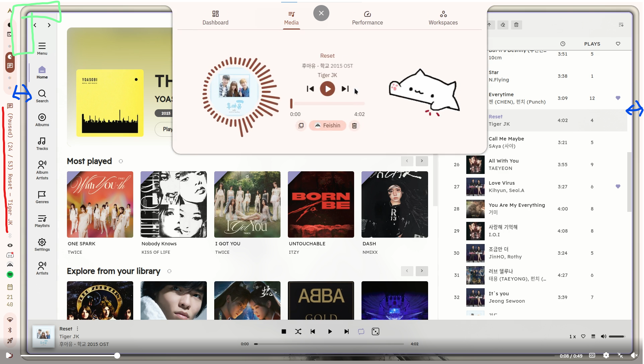Open the 1x playback speed selector
644x364 pixels.
(572, 337)
